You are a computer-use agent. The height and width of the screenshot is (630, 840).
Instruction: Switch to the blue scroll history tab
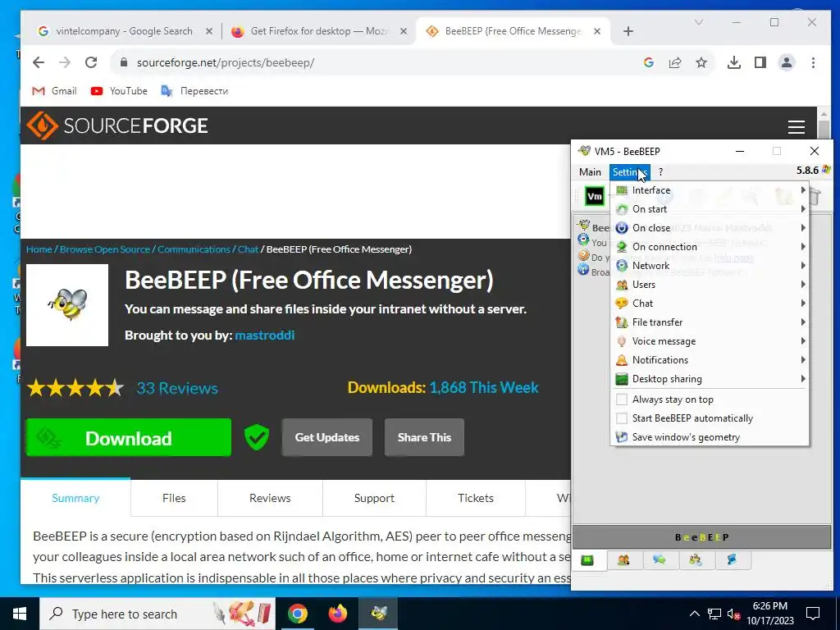[x=732, y=560]
